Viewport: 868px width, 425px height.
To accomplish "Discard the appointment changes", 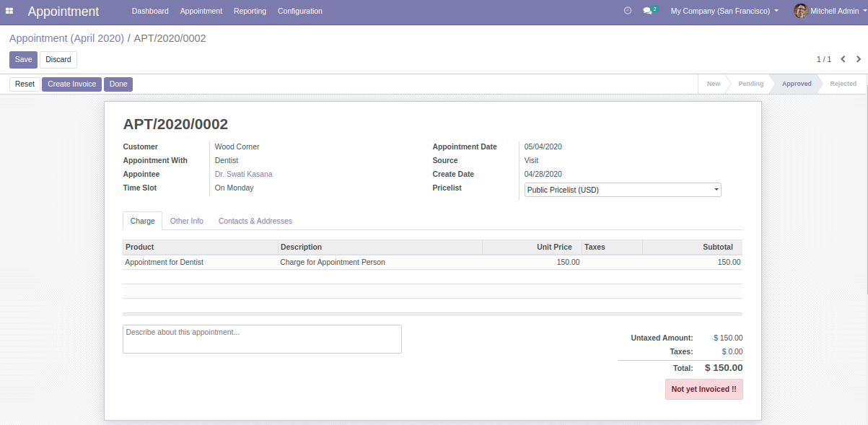I will coord(58,60).
